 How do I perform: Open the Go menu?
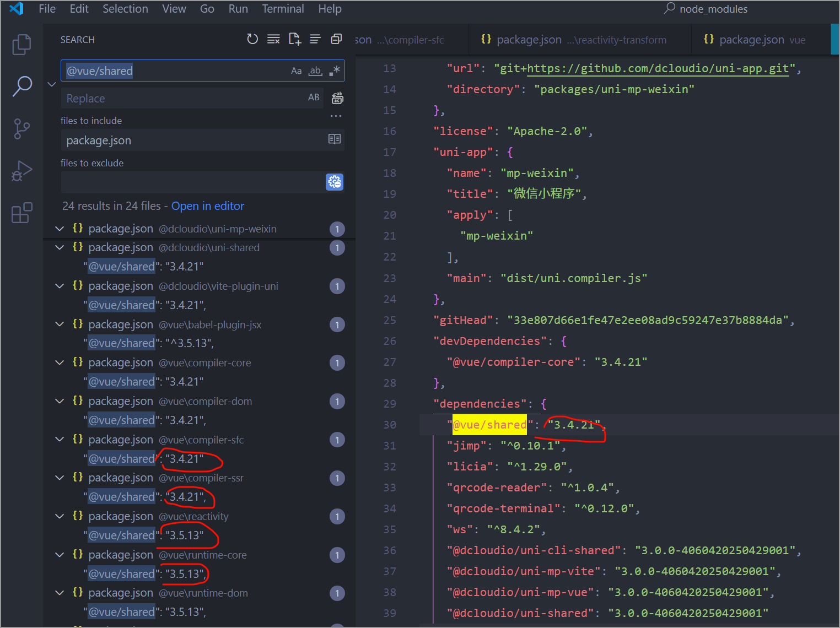(207, 9)
